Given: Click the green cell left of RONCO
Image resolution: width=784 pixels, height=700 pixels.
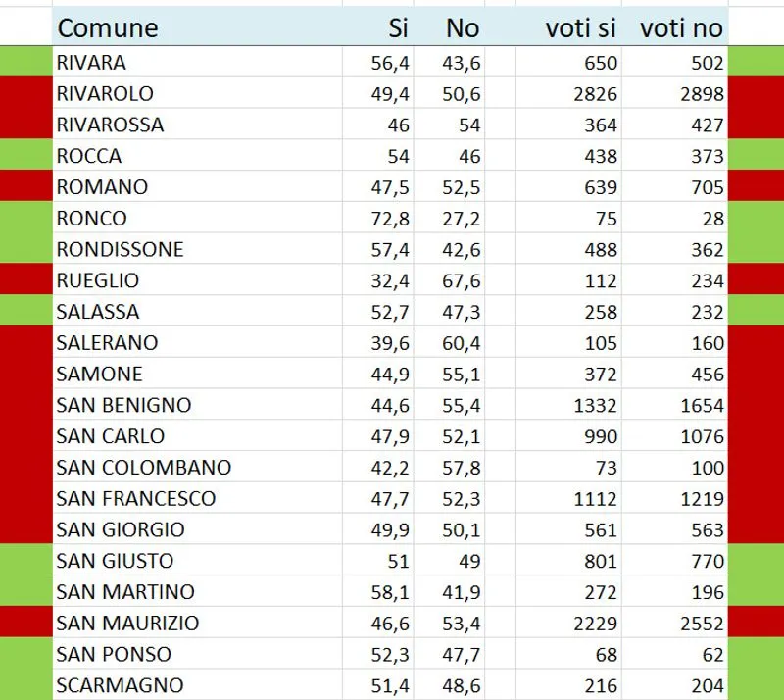Looking at the screenshot, I should point(26,218).
